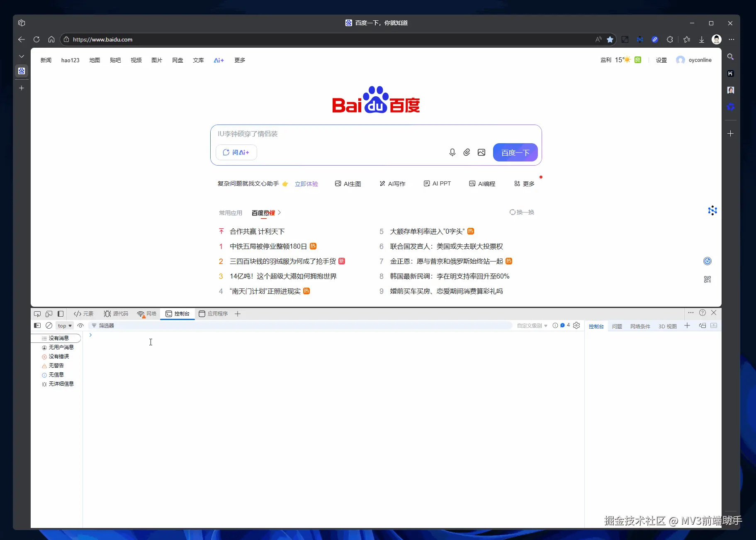
Task: Open the browser settings and more menu
Action: tap(732, 39)
